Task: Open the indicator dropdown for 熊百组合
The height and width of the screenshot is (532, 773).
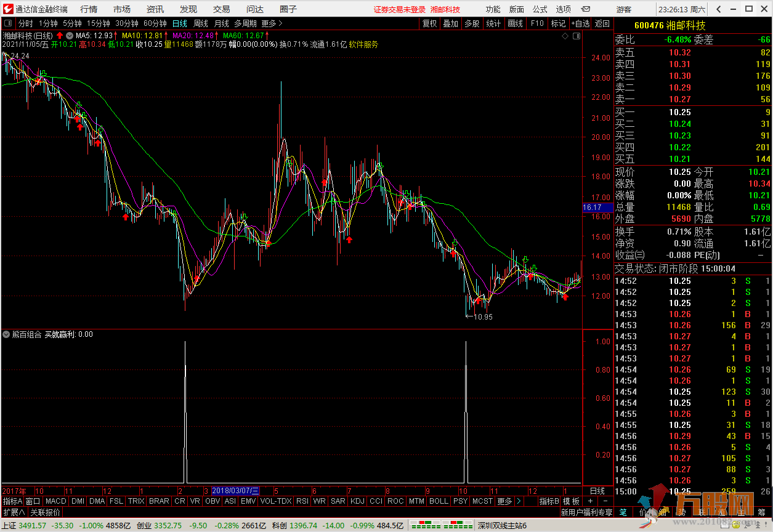Action: [x=6, y=335]
